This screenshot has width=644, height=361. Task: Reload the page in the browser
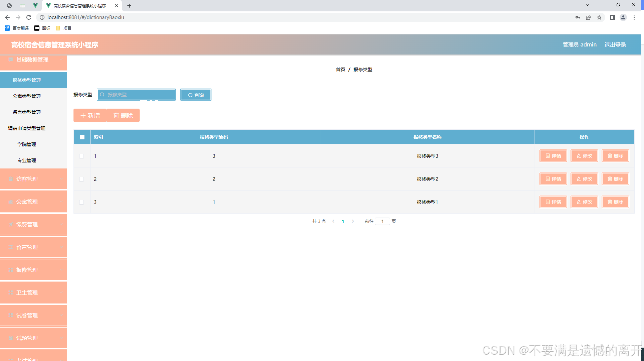29,17
